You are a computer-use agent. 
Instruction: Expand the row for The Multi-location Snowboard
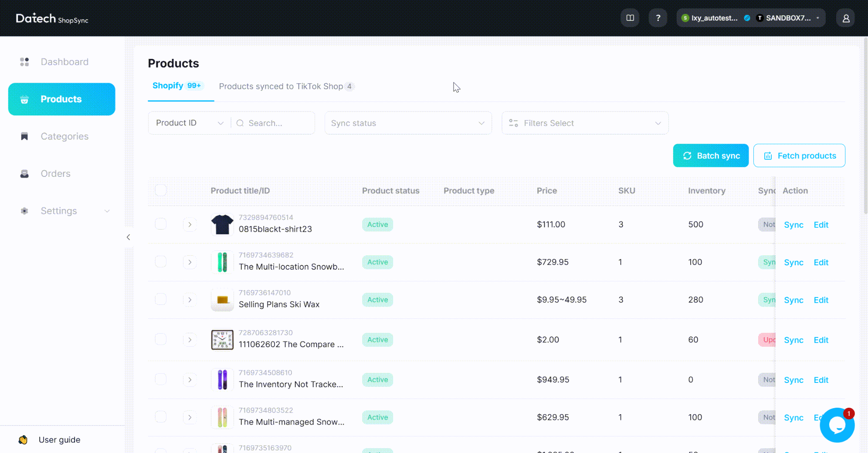coord(190,262)
